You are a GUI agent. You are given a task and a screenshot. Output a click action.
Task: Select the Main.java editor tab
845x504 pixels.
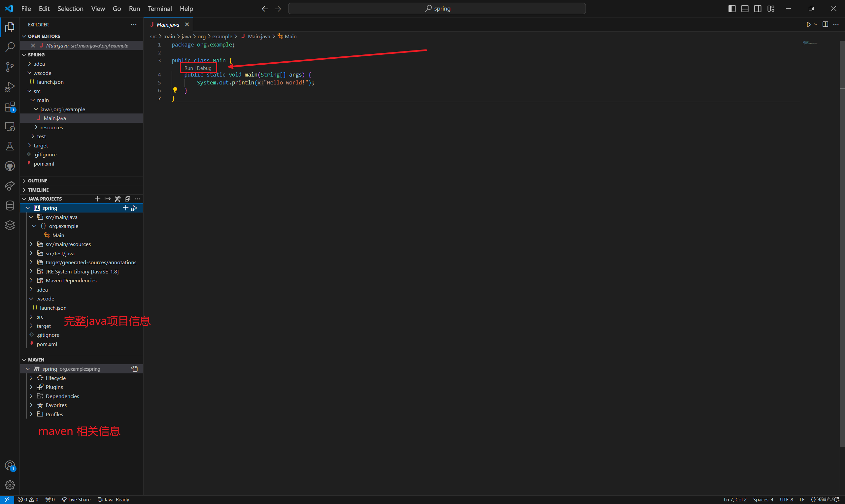(x=168, y=25)
